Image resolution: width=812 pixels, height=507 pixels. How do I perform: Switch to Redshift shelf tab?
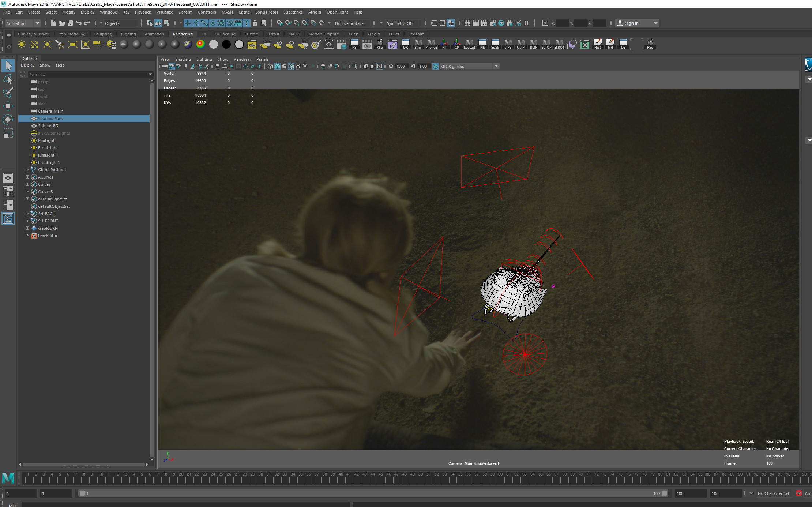coord(416,34)
